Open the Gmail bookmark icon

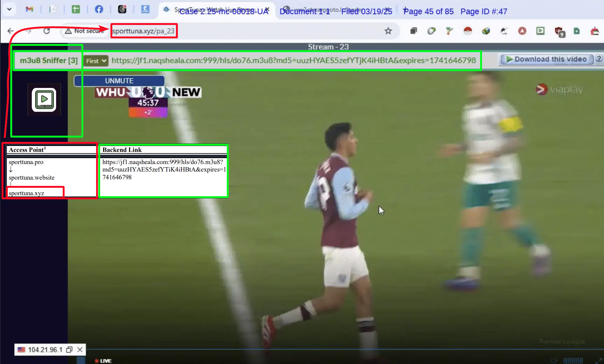(x=29, y=9)
